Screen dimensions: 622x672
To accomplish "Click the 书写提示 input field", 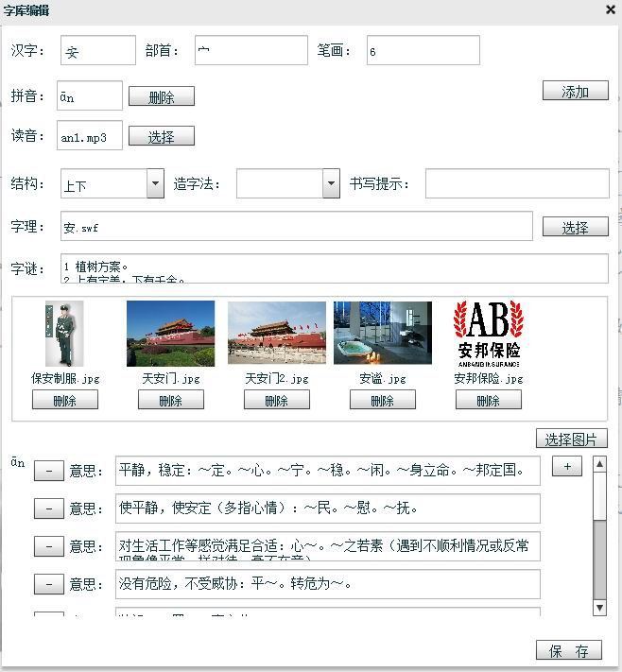I will pyautogui.click(x=516, y=183).
